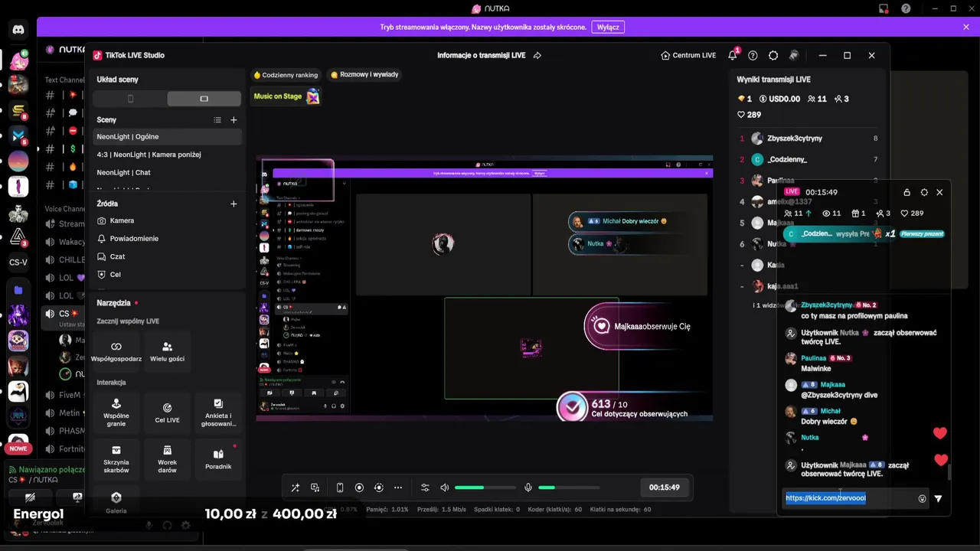Open Poradnik guide tool
The image size is (980, 551).
pyautogui.click(x=218, y=460)
